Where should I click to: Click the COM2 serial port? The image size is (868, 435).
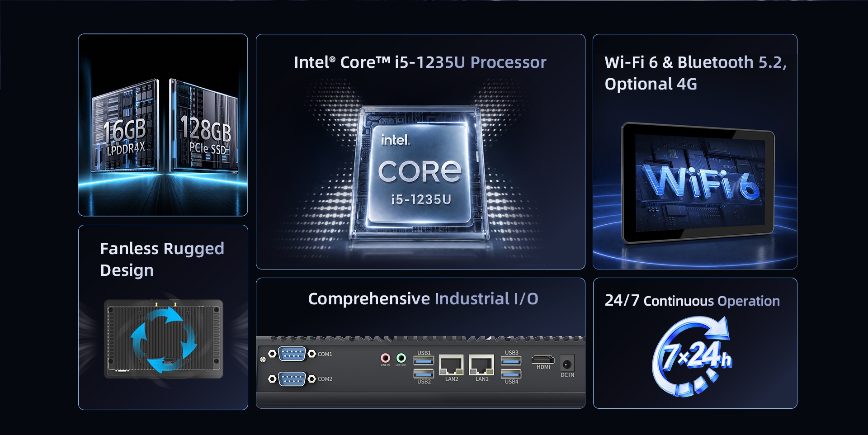click(x=292, y=379)
